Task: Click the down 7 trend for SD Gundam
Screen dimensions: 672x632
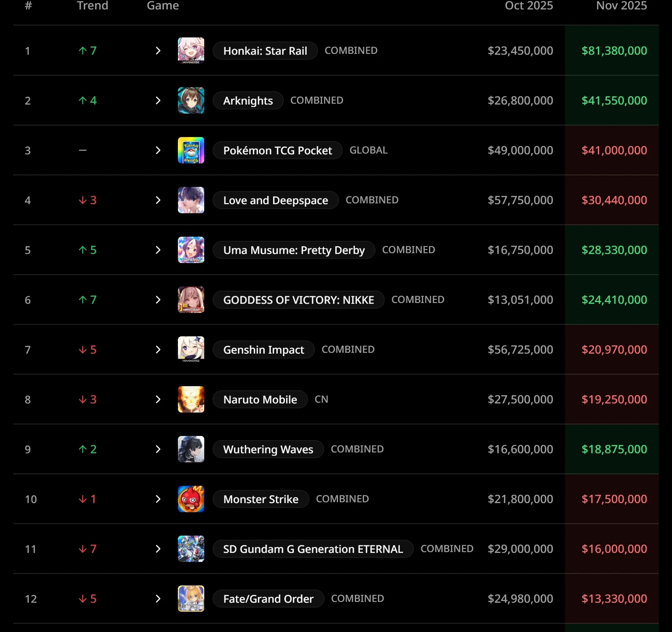Action: click(88, 549)
